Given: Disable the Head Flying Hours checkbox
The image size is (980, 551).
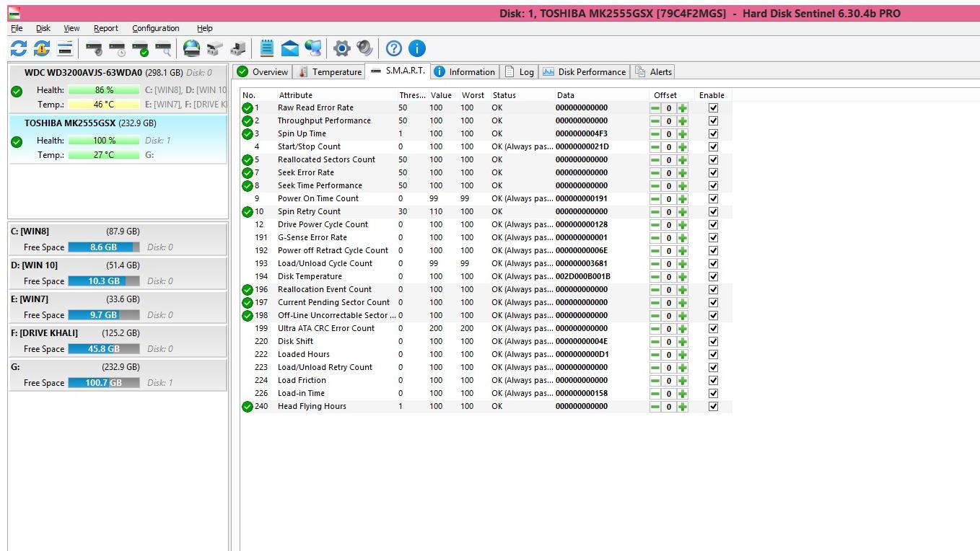Looking at the screenshot, I should click(x=713, y=407).
